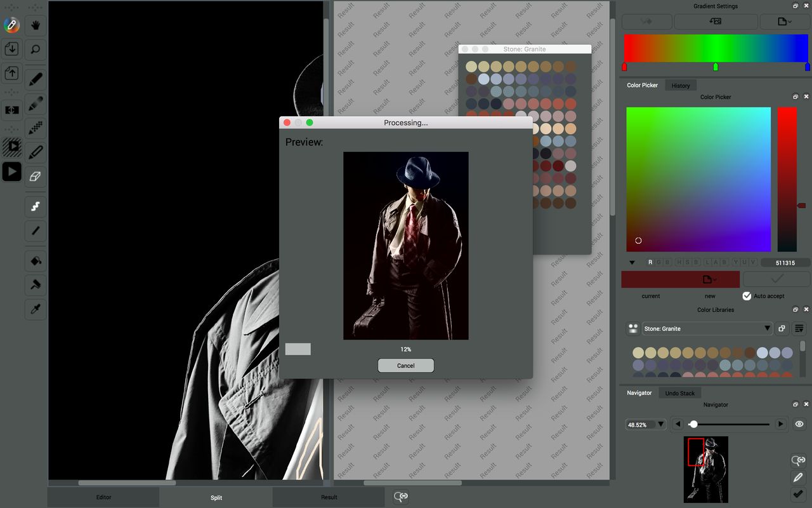
Task: Click the Navigator zoom slider handle
Action: coord(693,424)
